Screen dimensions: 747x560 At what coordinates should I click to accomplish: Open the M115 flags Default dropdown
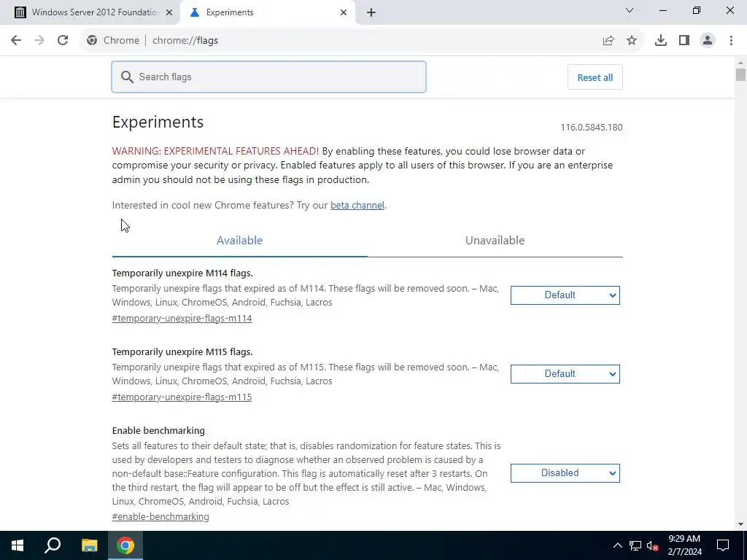565,374
